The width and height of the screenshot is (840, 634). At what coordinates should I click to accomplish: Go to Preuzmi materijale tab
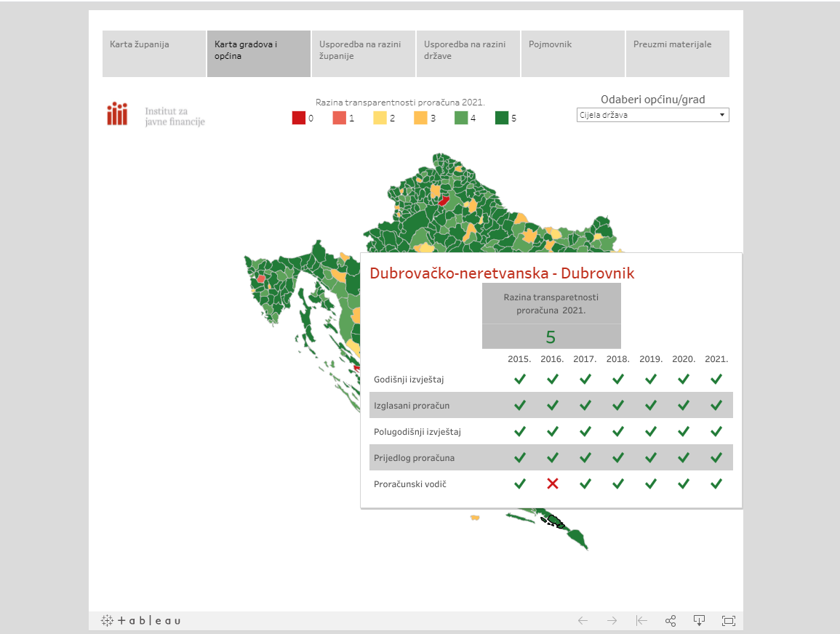pos(677,53)
